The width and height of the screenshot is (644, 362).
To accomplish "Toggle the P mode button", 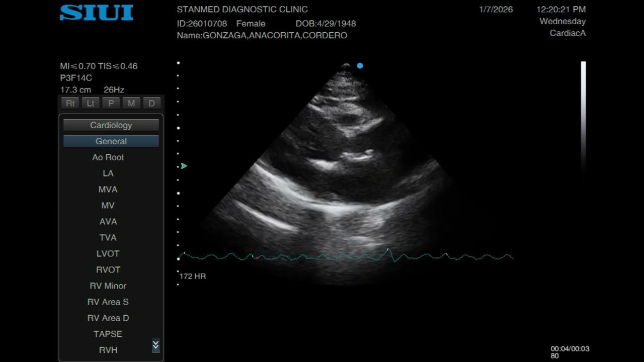I will [111, 103].
